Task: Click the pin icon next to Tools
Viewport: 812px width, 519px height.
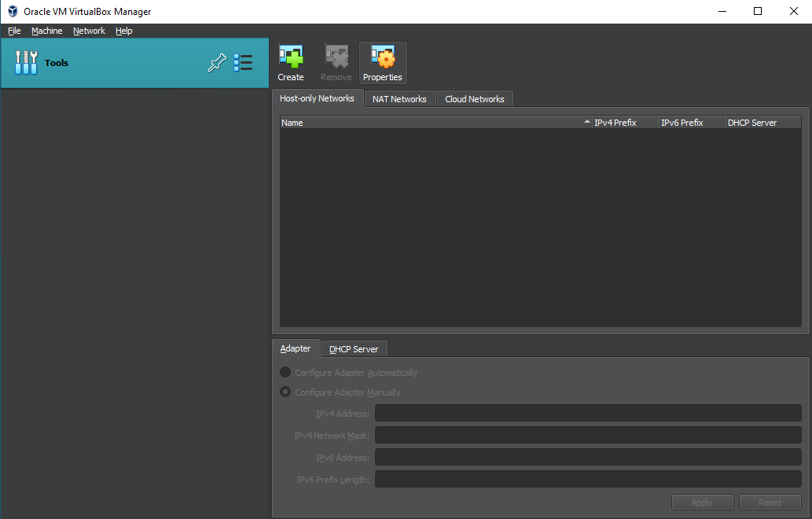Action: tap(217, 63)
